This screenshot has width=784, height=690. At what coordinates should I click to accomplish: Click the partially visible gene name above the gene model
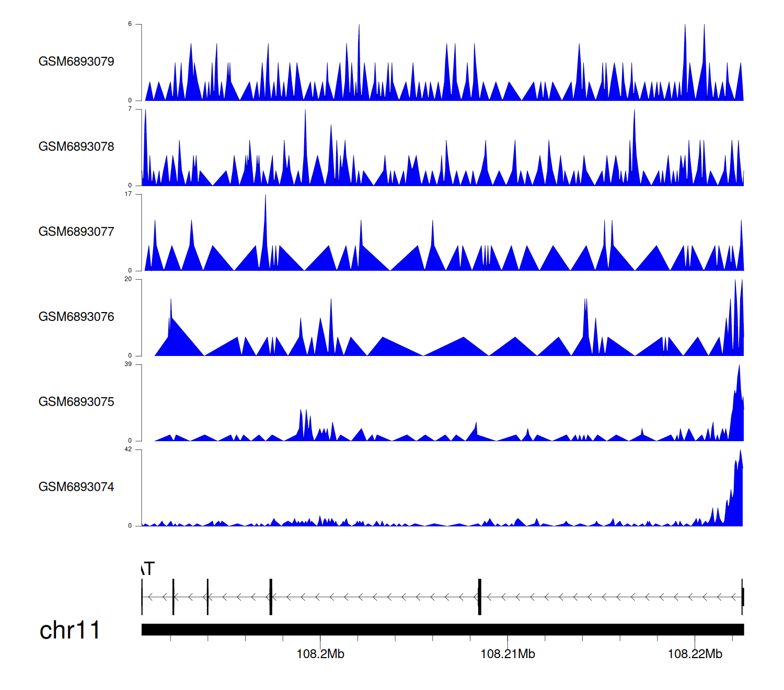(148, 569)
